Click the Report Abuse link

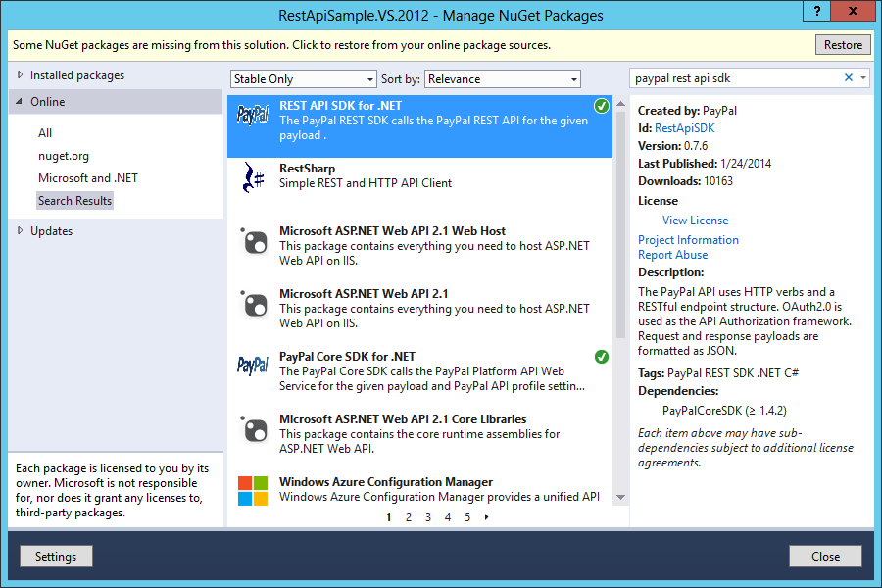(x=672, y=255)
